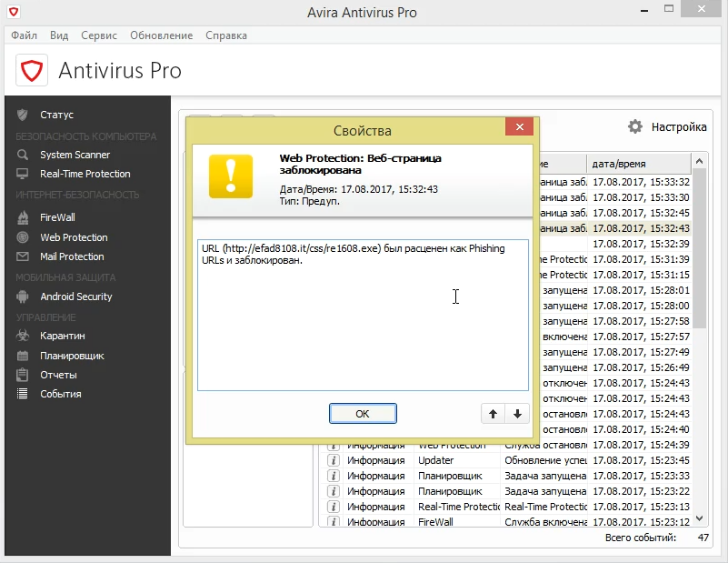Open the FireWall section icon

pos(23,217)
